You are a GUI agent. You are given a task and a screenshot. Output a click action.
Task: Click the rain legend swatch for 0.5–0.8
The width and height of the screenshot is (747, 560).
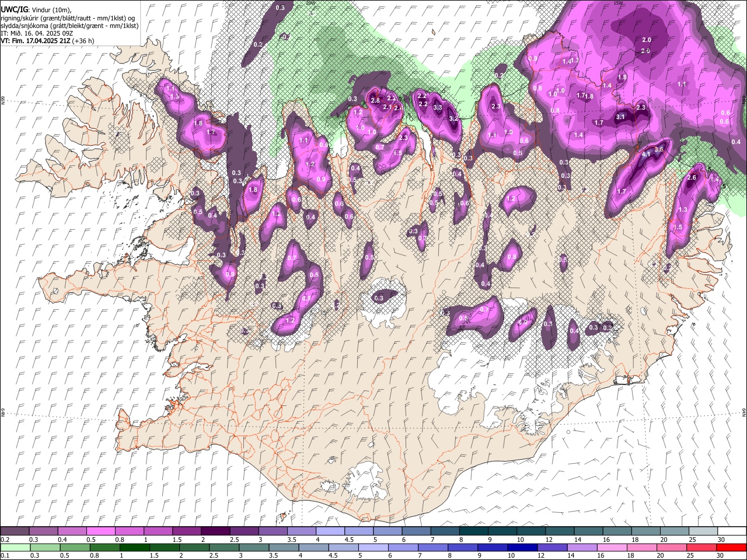coord(75,547)
